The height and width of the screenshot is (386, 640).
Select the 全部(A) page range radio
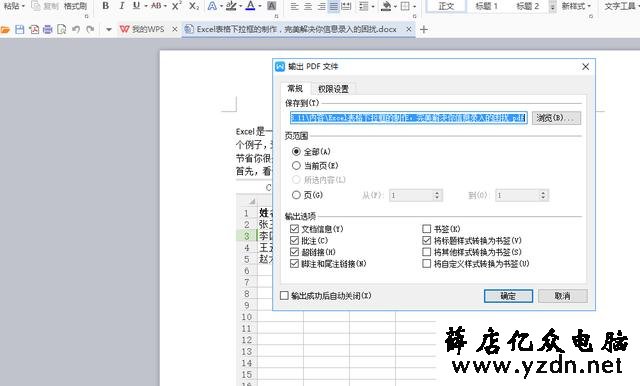click(x=296, y=152)
